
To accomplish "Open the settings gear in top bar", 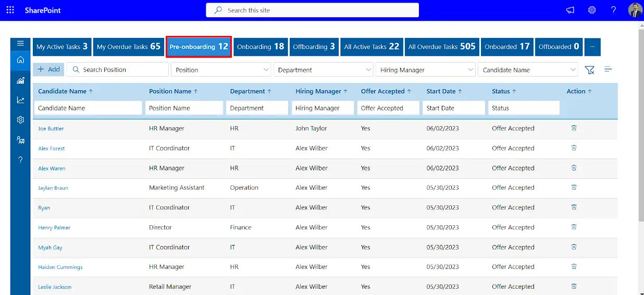I will [592, 10].
